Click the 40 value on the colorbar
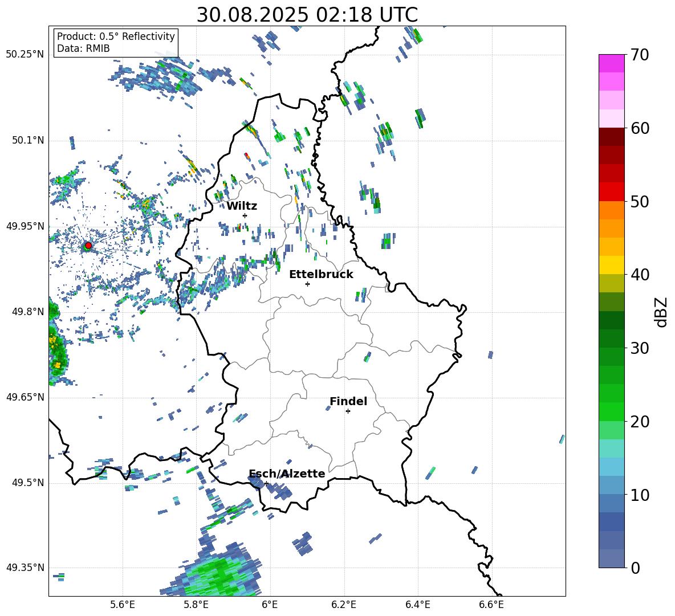 tap(640, 275)
